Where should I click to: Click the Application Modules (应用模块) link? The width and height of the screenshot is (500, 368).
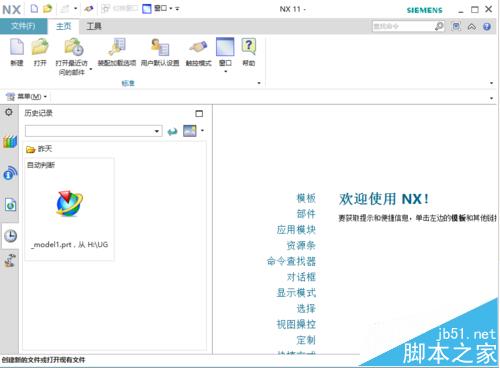[x=296, y=229]
